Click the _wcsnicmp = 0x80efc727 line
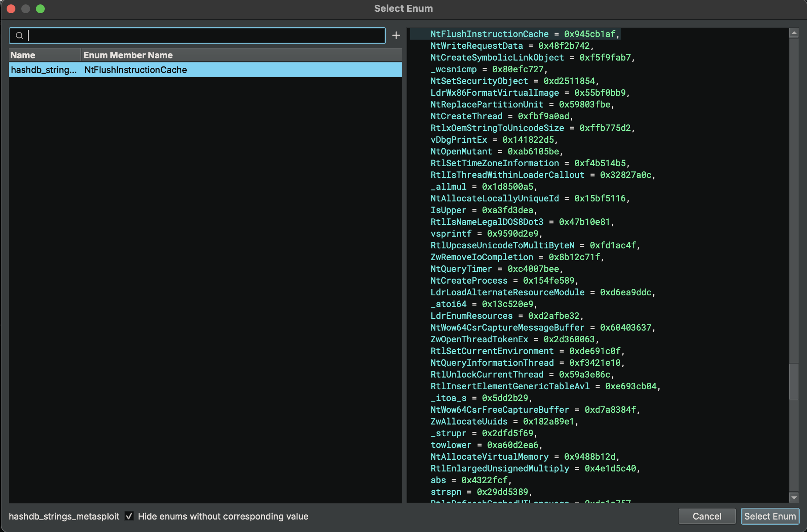Viewport: 807px width, 532px height. (x=489, y=69)
